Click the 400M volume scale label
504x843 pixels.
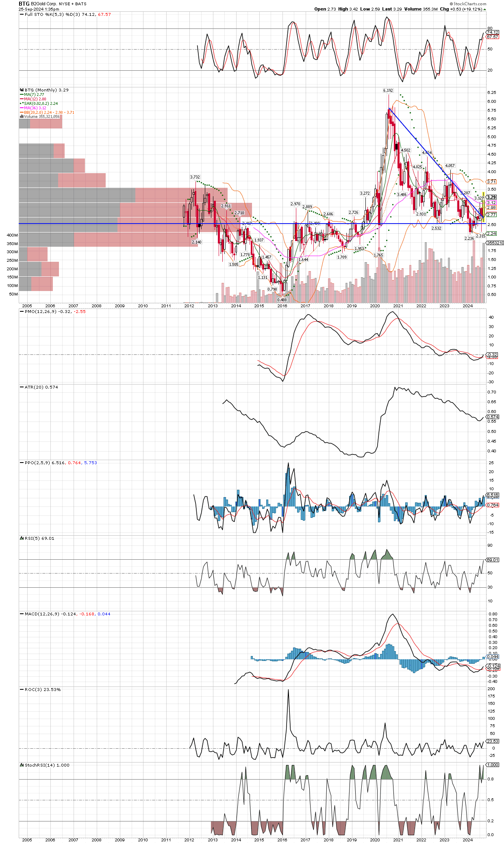tap(12, 235)
